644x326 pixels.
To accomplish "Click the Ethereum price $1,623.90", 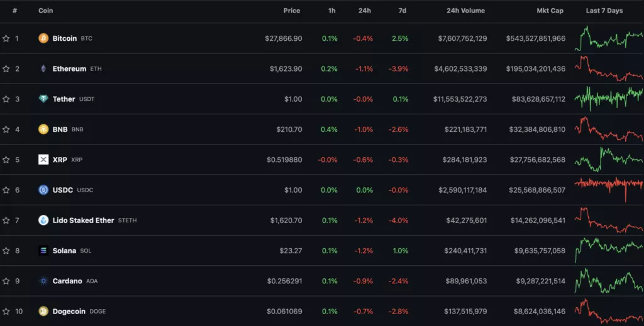I will (x=286, y=68).
